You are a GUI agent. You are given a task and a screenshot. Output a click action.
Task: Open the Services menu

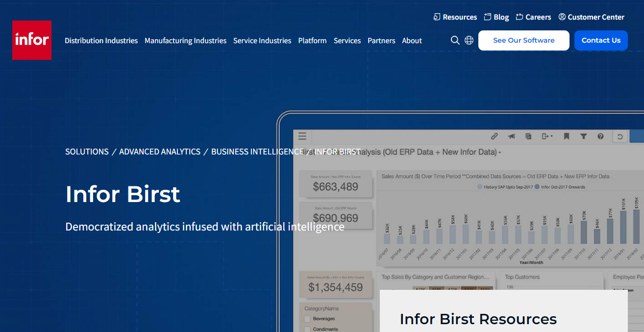pos(347,41)
